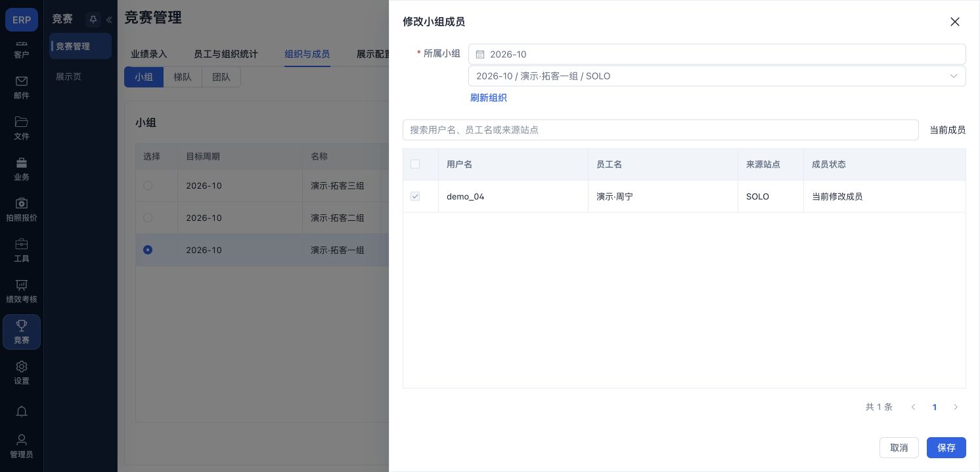Viewport: 980px width, 472px height.
Task: Select the 竞赛 trophy icon
Action: tap(22, 332)
